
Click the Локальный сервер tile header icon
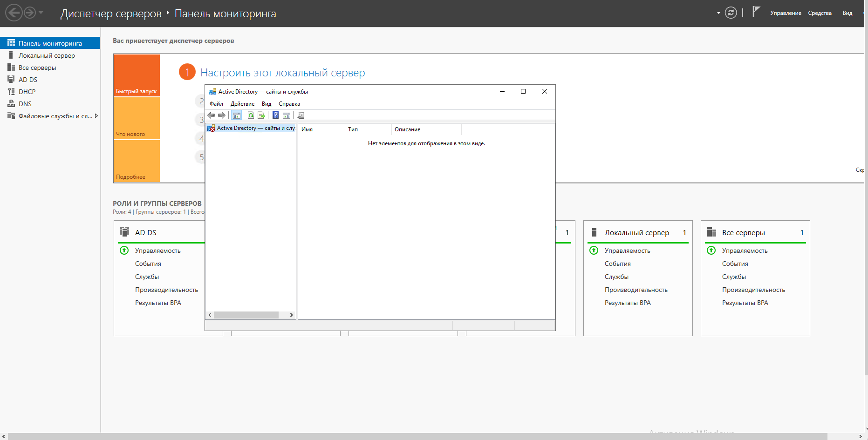(594, 232)
